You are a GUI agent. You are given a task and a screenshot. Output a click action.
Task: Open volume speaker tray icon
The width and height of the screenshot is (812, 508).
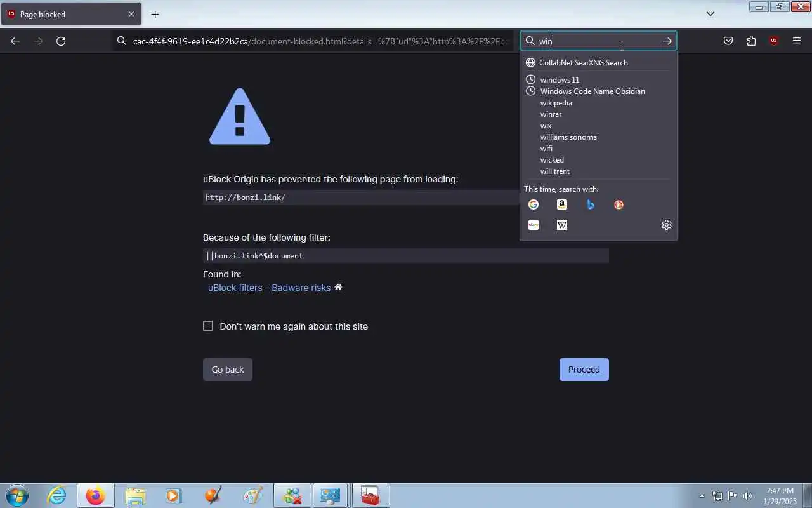pos(747,496)
